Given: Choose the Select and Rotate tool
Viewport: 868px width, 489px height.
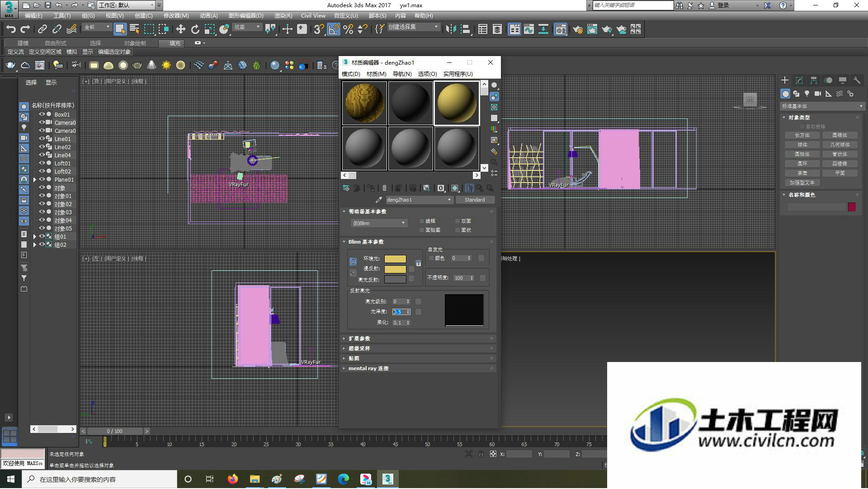Looking at the screenshot, I should 195,29.
